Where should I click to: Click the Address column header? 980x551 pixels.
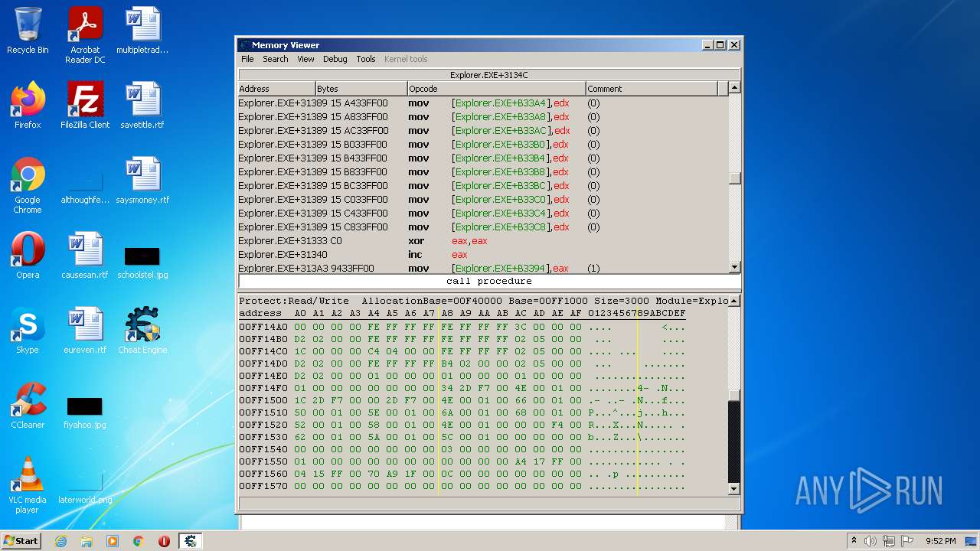(x=276, y=89)
